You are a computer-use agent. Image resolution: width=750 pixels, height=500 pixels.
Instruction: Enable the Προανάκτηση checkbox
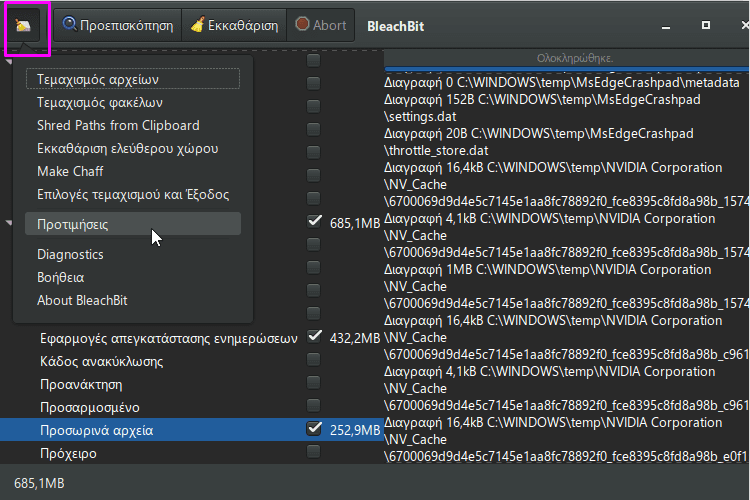click(314, 382)
